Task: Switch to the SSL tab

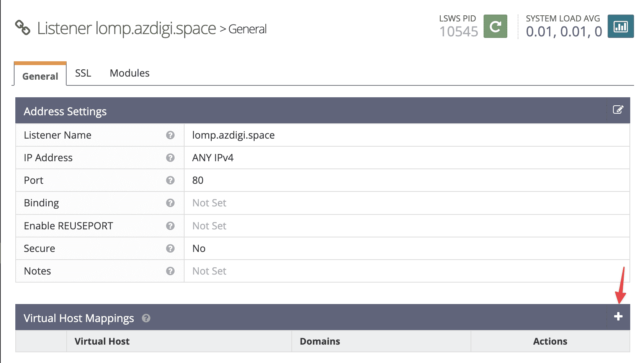Action: tap(83, 73)
